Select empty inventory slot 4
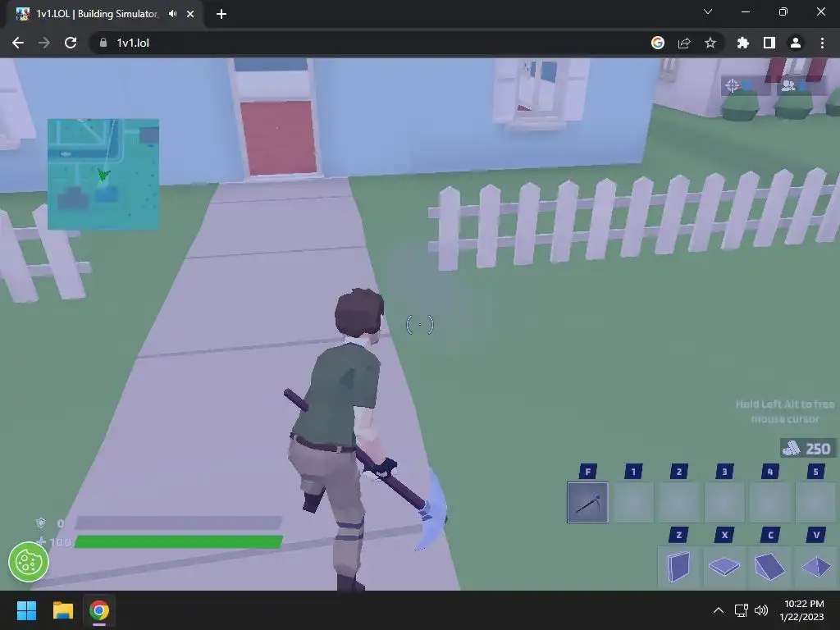Image resolution: width=840 pixels, height=630 pixels. click(x=769, y=503)
